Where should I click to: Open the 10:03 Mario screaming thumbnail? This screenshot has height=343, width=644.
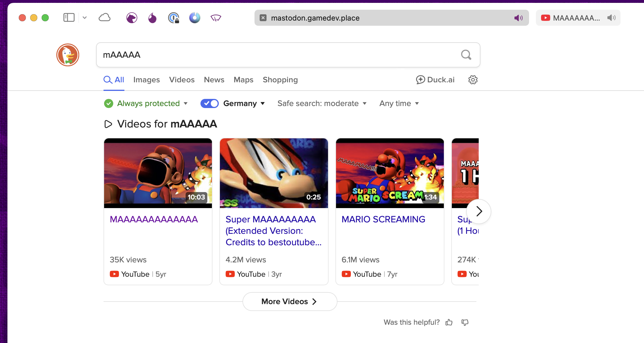[158, 173]
